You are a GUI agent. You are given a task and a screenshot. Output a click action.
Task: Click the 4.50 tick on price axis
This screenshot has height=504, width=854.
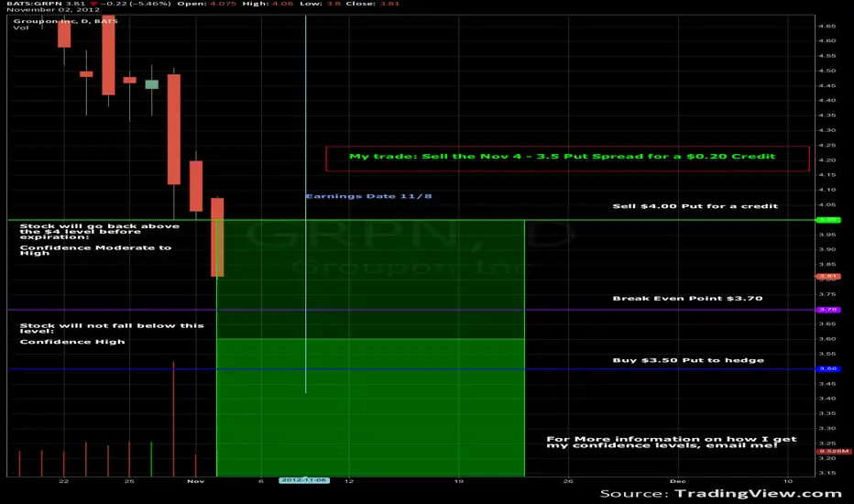(x=827, y=71)
